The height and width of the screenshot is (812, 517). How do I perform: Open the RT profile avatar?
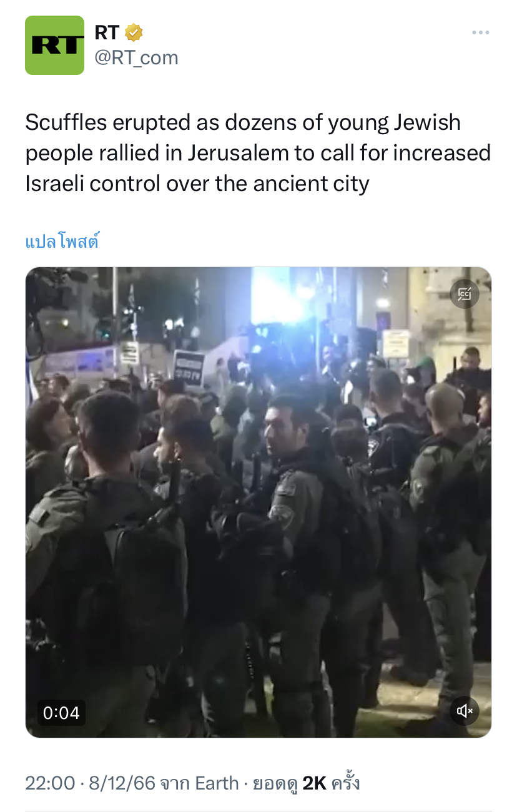[x=54, y=46]
